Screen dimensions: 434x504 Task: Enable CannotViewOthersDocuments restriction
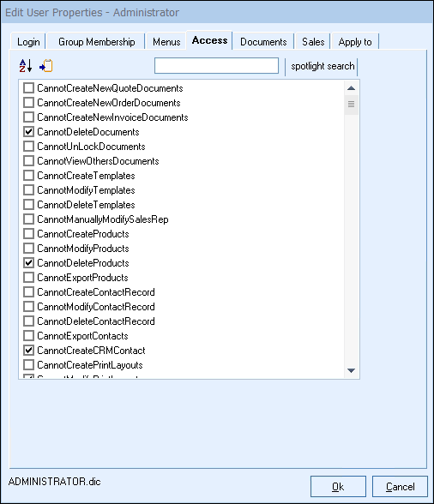(x=28, y=161)
